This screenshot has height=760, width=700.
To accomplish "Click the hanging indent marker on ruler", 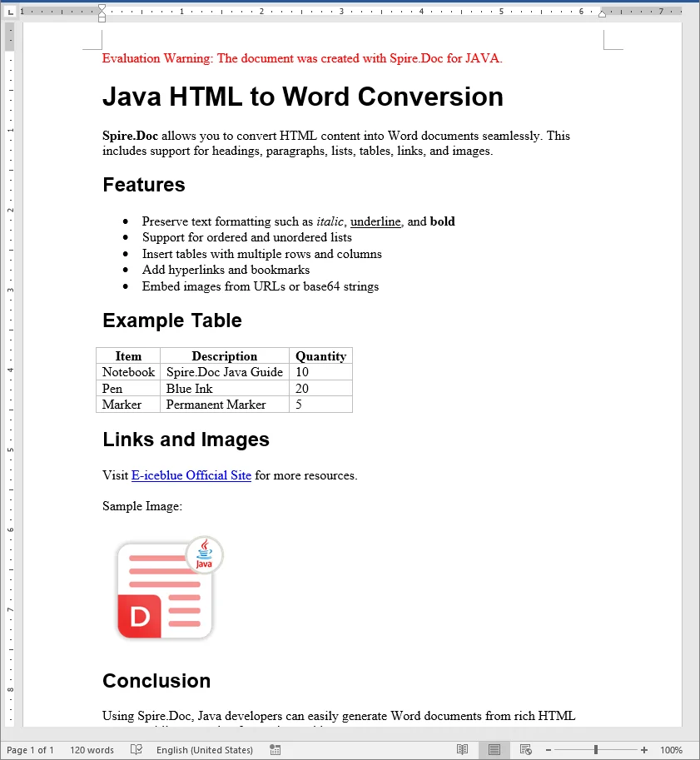I will 102,15.
